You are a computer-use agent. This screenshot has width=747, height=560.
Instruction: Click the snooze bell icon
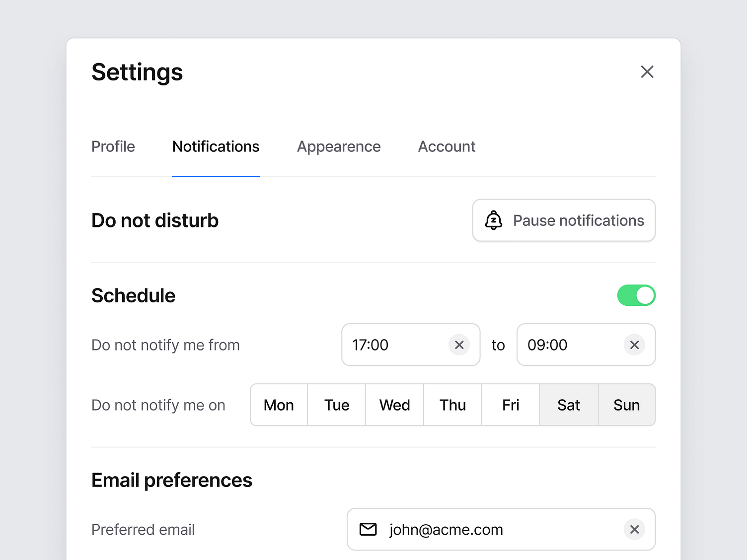(493, 220)
